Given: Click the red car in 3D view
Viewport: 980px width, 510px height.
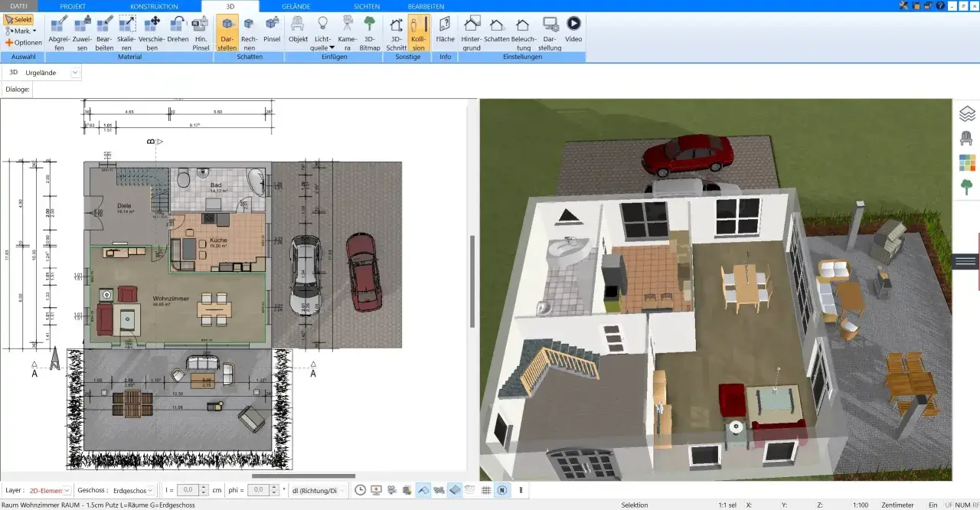Looking at the screenshot, I should tap(687, 155).
